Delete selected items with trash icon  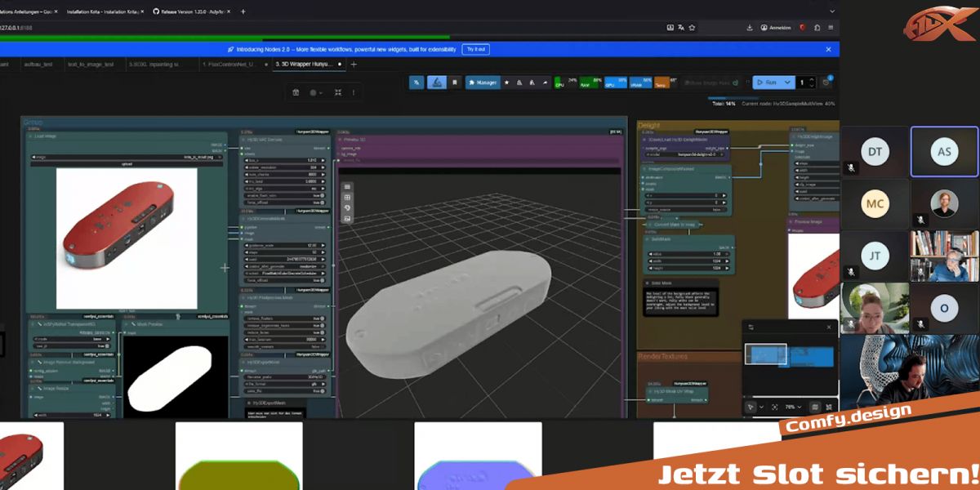(296, 93)
